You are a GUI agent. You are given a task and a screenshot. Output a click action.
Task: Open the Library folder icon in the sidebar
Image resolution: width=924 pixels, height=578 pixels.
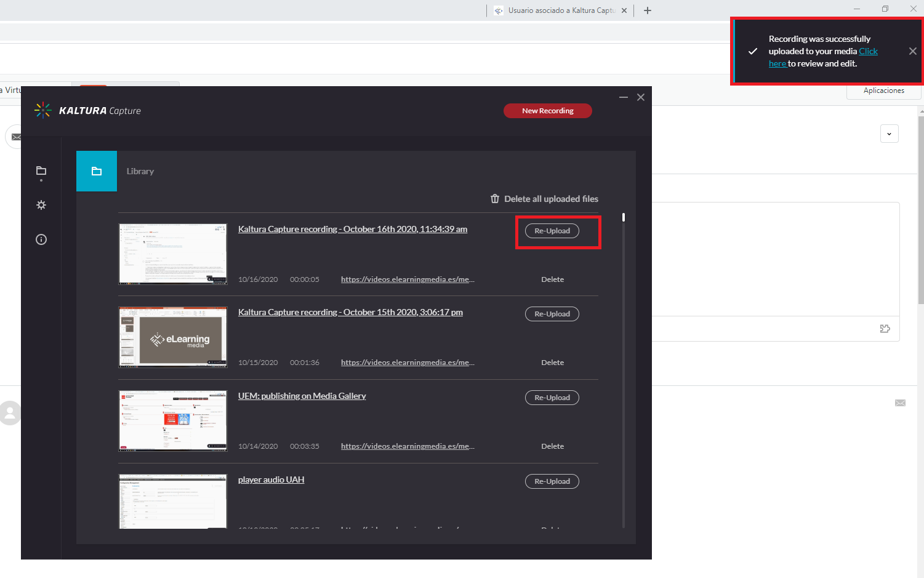41,171
